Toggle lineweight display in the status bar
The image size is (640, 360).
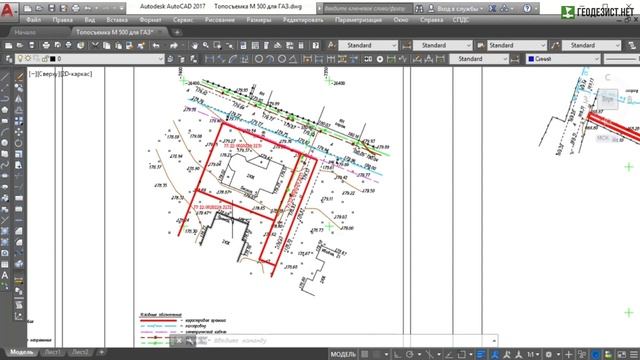481,354
